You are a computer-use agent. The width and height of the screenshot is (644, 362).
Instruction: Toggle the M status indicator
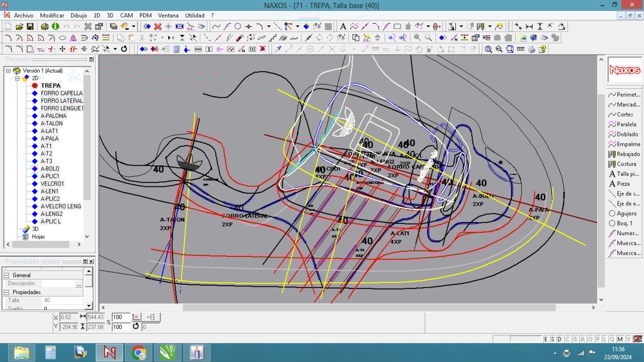point(620,339)
